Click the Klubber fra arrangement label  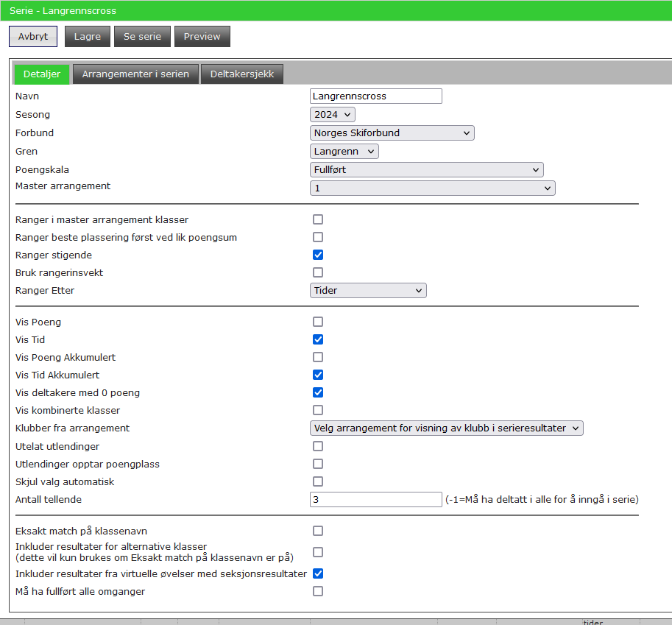tap(72, 428)
